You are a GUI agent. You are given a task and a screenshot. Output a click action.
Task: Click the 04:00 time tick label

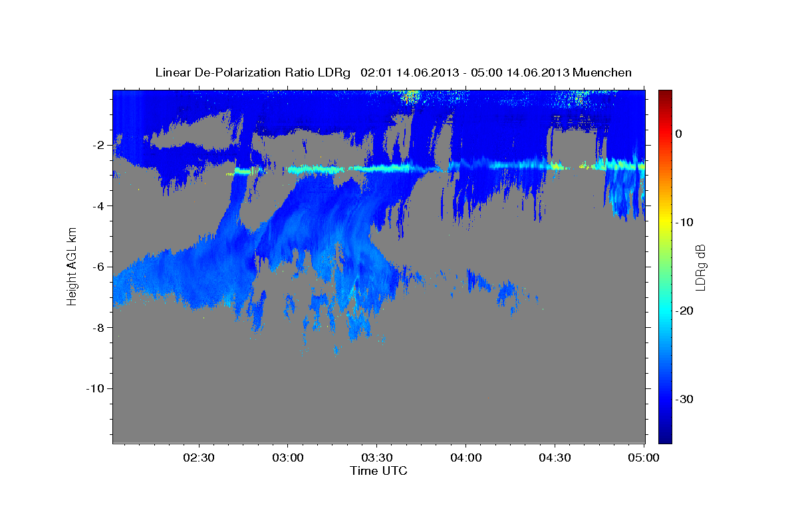click(x=465, y=458)
